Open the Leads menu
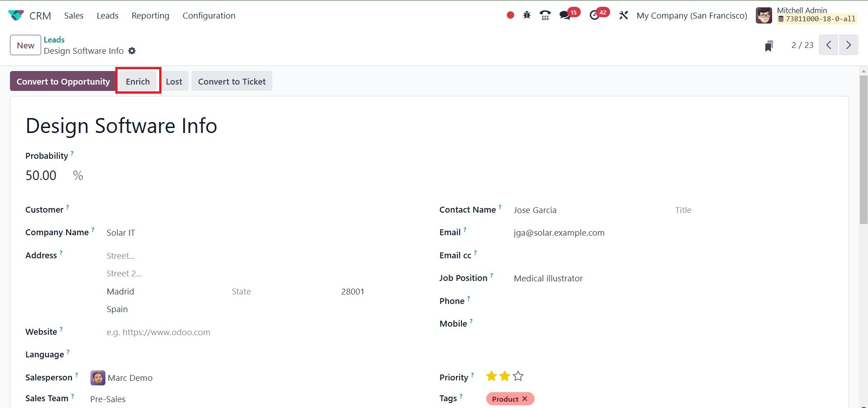 click(x=108, y=15)
